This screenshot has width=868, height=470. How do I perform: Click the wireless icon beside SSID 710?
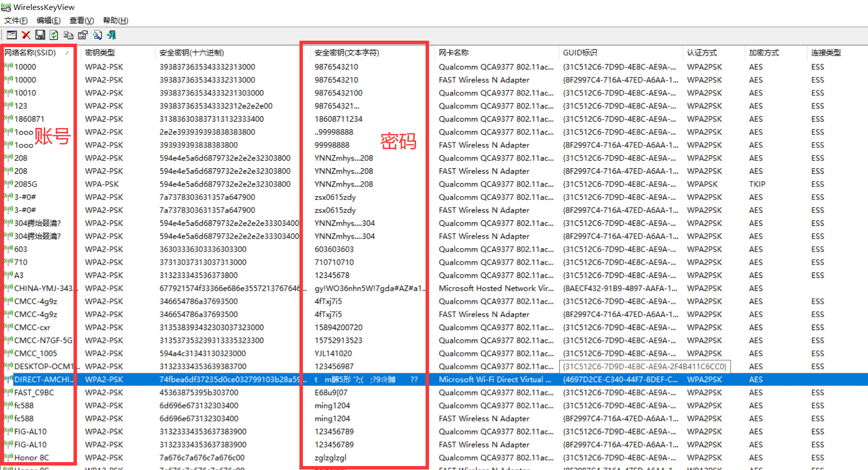(x=8, y=262)
